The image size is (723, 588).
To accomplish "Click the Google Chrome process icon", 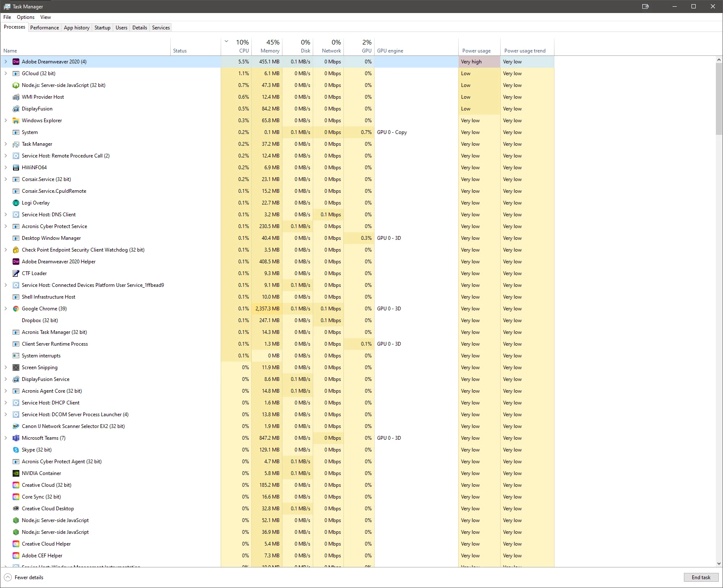I will click(x=16, y=309).
